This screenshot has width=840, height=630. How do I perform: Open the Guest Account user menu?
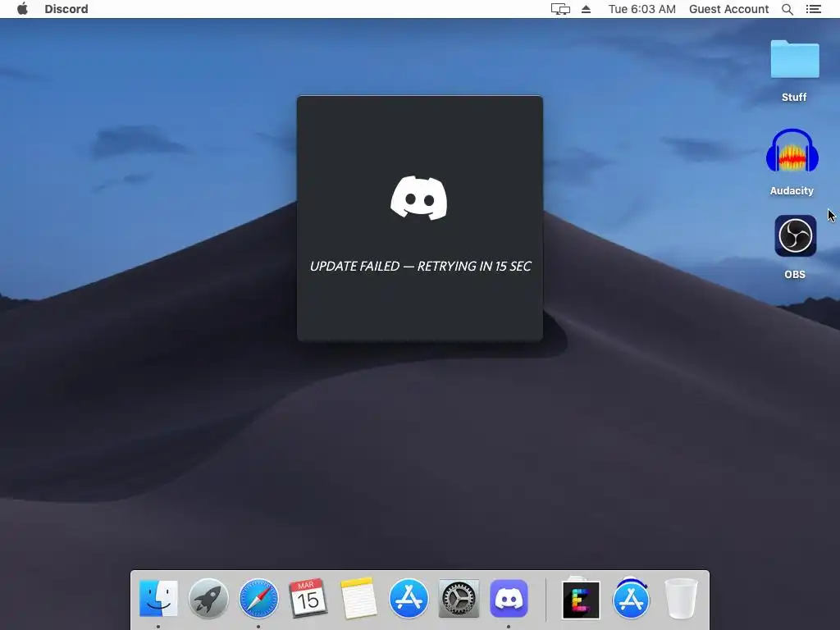point(728,9)
